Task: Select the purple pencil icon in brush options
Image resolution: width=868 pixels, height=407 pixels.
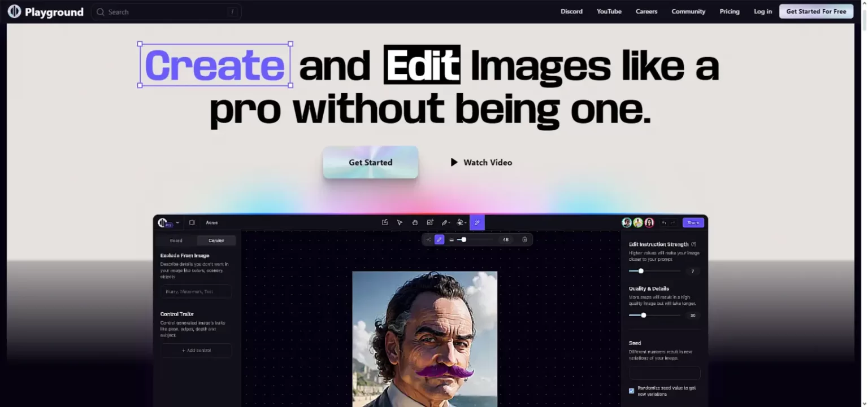Action: pyautogui.click(x=439, y=239)
